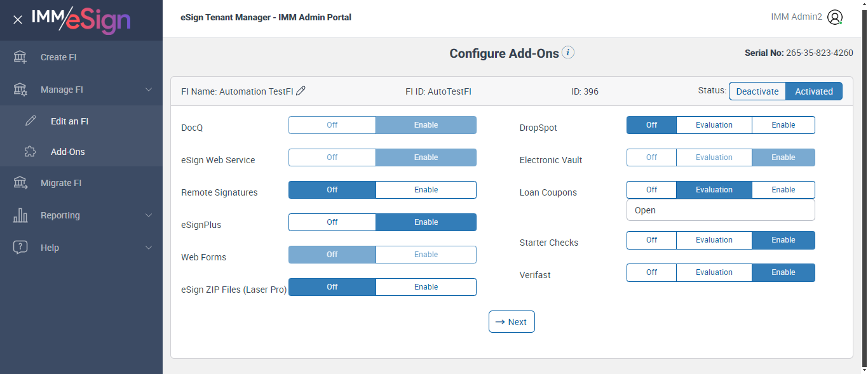Click the Create FI bank icon
Viewport: 868px width, 374px height.
point(20,57)
